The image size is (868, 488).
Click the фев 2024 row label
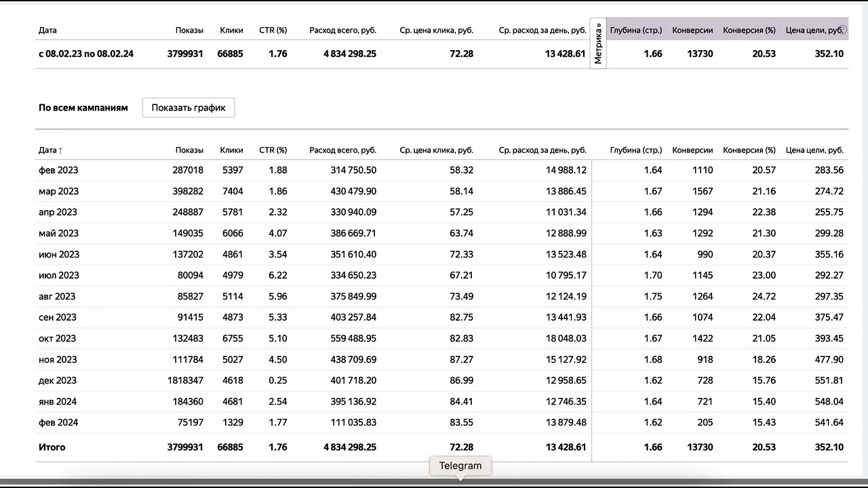click(x=58, y=422)
